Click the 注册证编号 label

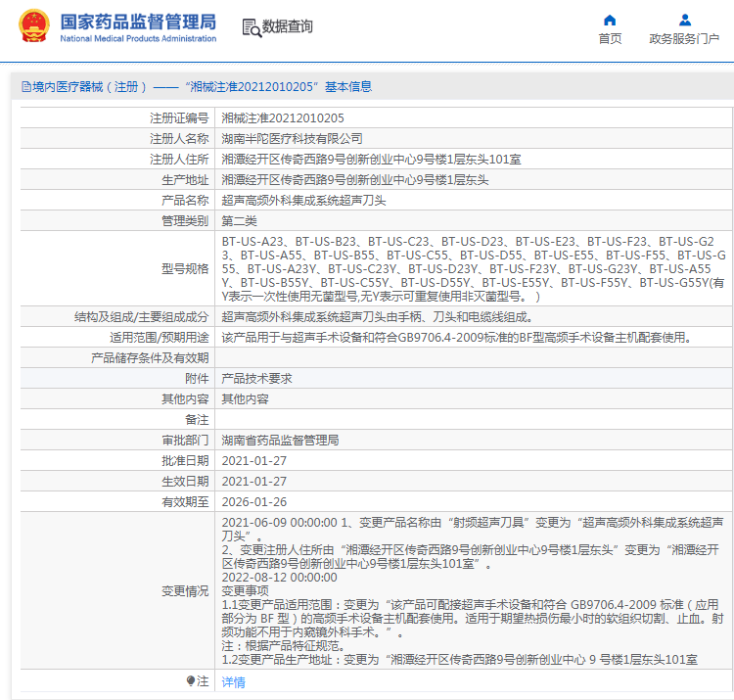click(x=179, y=118)
